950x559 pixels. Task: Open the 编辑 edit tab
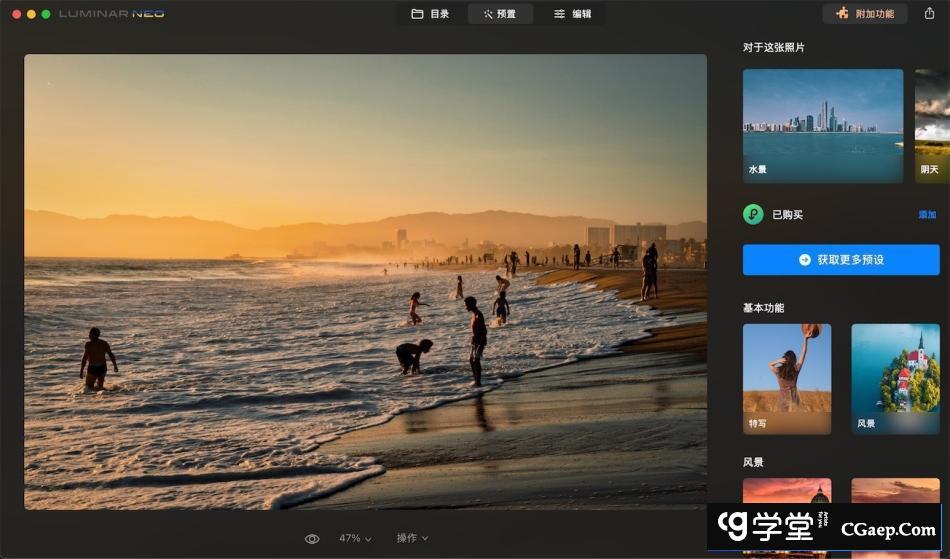click(572, 14)
